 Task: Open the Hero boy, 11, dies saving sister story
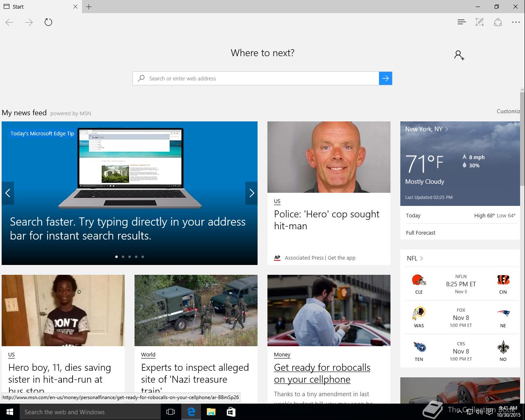(x=59, y=379)
